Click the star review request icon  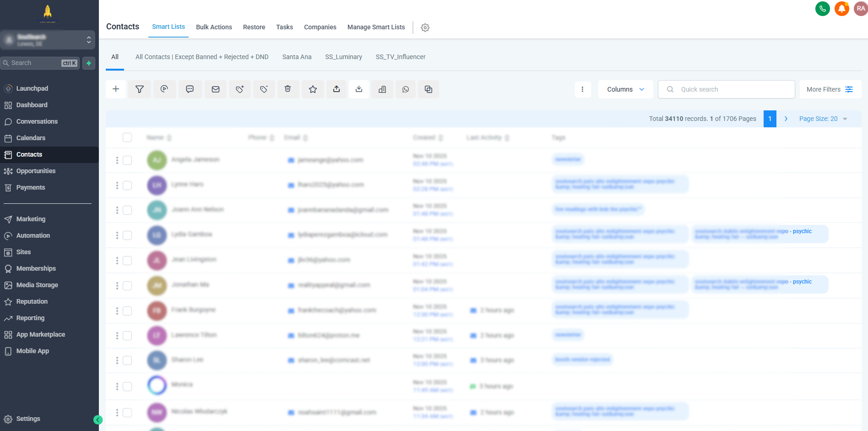click(313, 89)
